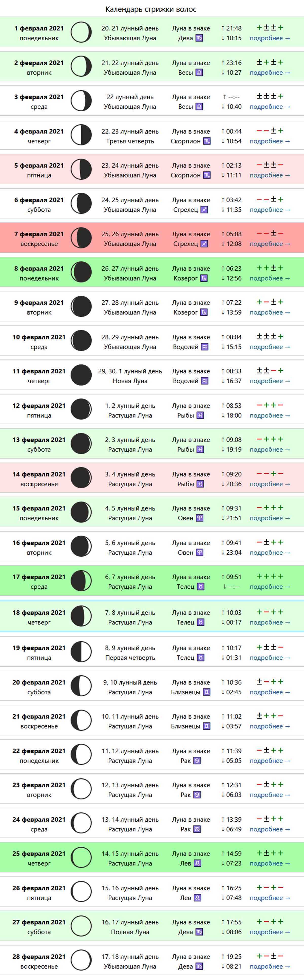Click the Taurus zodiac symbol on 17 февраля
Screen dimensions: 304x980
point(201,587)
